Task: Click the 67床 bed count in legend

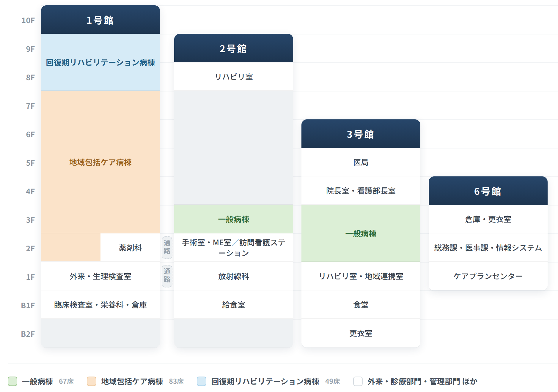Action: [66, 381]
